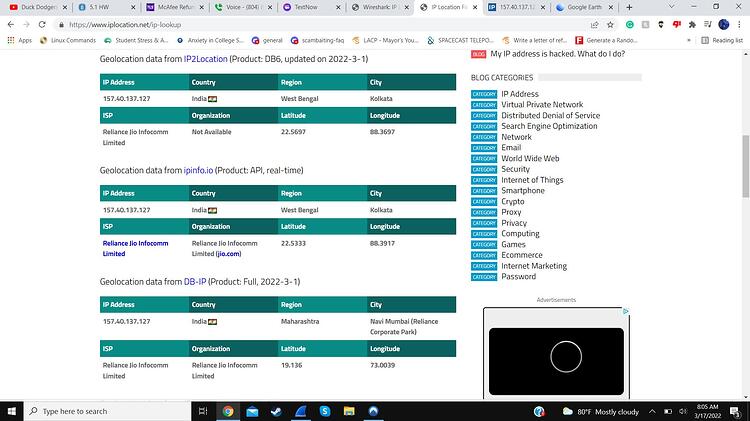
Task: Open the Chrome profile avatar
Action: click(724, 24)
